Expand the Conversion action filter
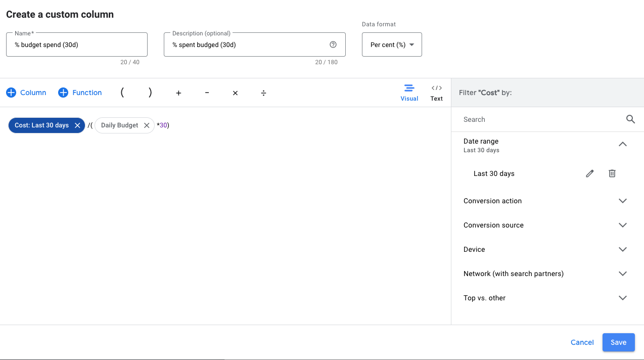 coord(623,201)
